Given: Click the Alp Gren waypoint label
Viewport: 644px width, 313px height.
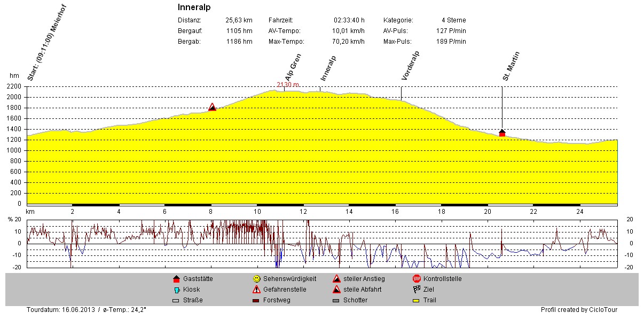Looking at the screenshot, I should click(293, 67).
